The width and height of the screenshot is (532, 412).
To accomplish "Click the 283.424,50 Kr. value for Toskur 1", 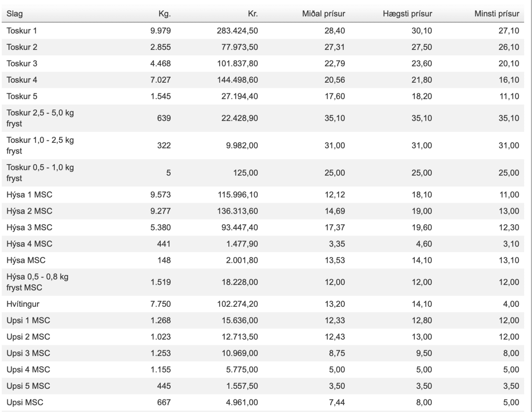I will pos(237,31).
